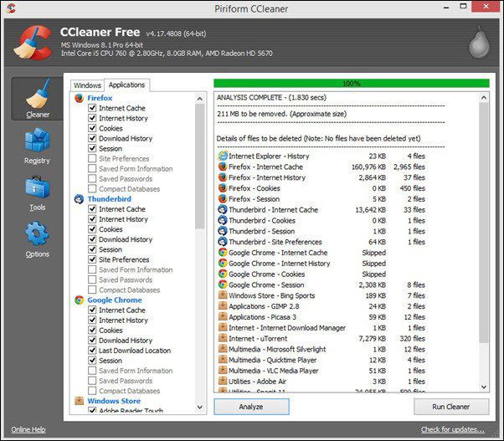504x441 pixels.
Task: Open the Registry section cubes icon
Action: coord(38,140)
